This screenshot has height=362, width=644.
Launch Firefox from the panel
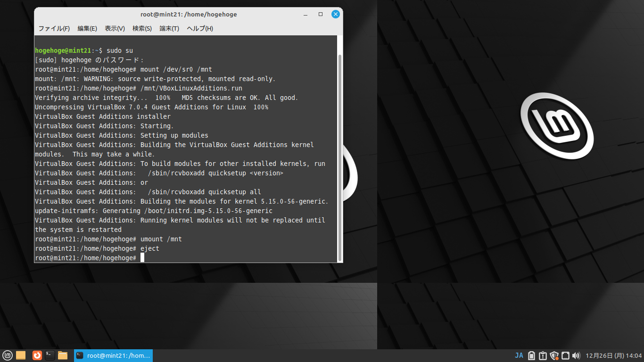click(37, 355)
